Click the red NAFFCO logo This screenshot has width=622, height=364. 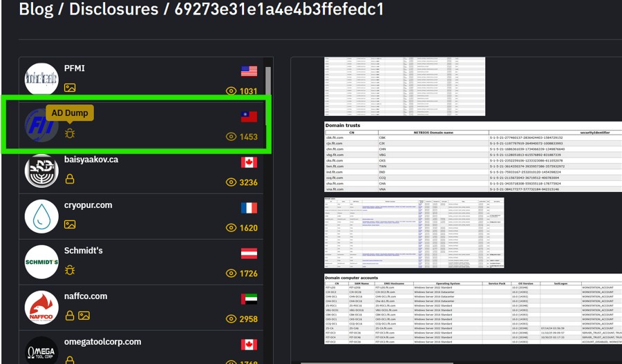click(x=41, y=307)
